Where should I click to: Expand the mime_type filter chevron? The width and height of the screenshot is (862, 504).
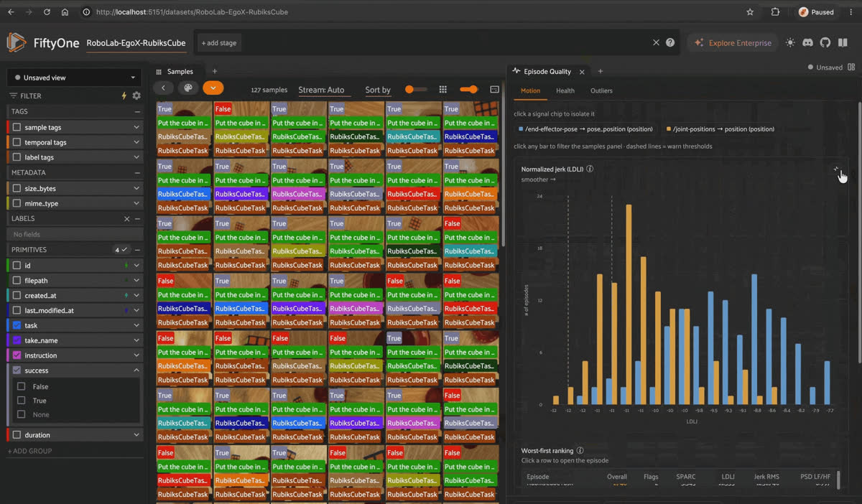tap(136, 203)
